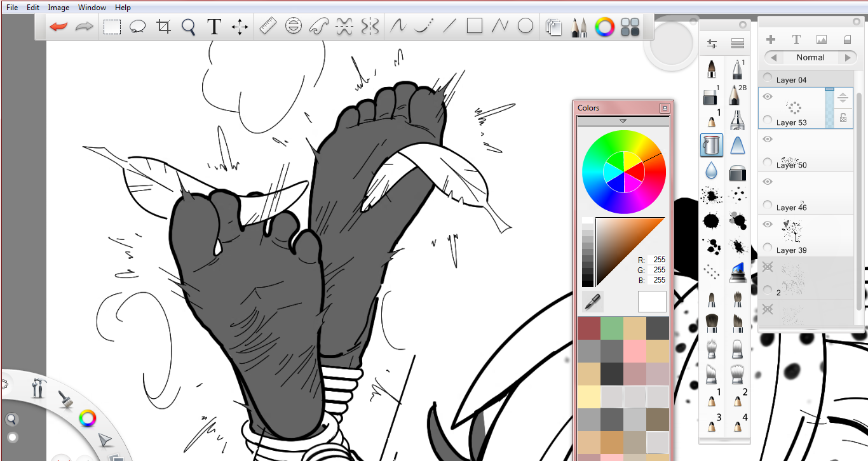Image resolution: width=868 pixels, height=461 pixels.
Task: Open the File menu
Action: point(12,8)
